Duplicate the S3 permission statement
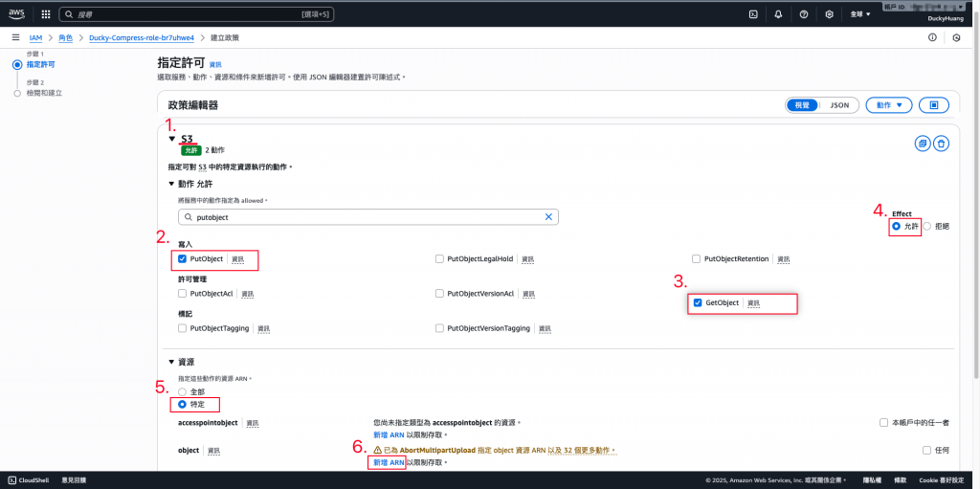The height and width of the screenshot is (489, 980). (923, 144)
